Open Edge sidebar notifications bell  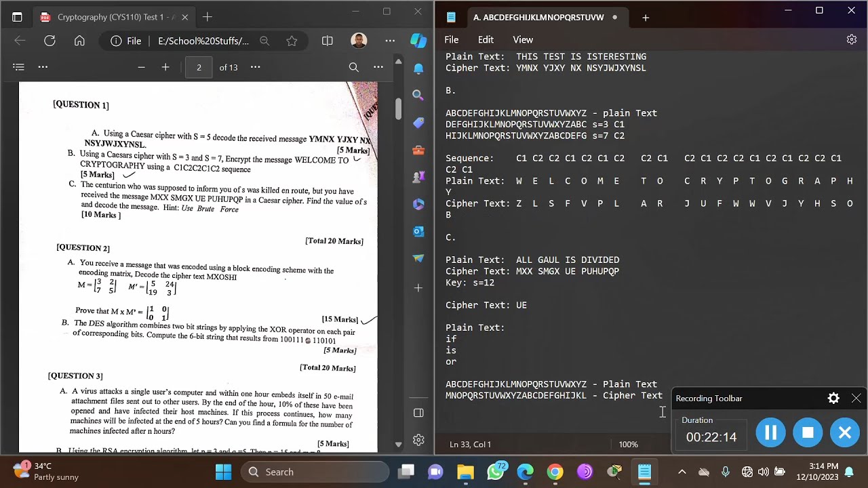point(418,68)
